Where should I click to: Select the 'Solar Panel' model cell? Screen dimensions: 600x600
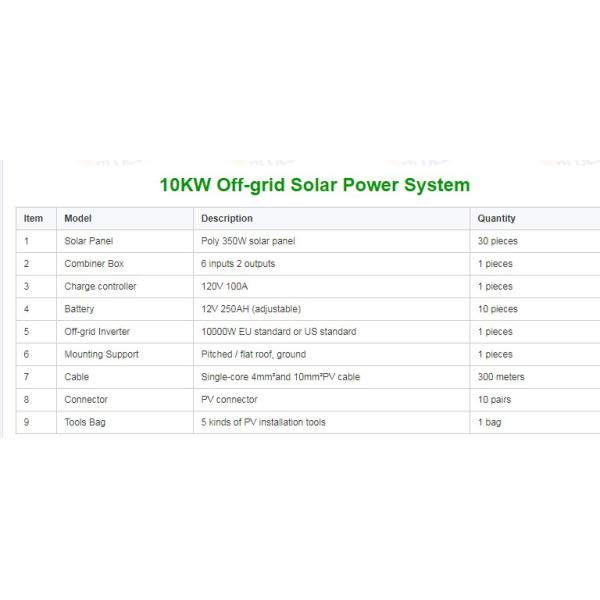[89, 241]
